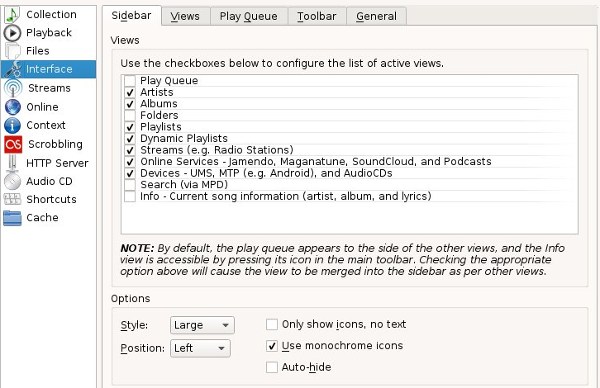This screenshot has height=388, width=600.
Task: Toggle Use monochrome icons checkbox
Action: pyautogui.click(x=272, y=346)
